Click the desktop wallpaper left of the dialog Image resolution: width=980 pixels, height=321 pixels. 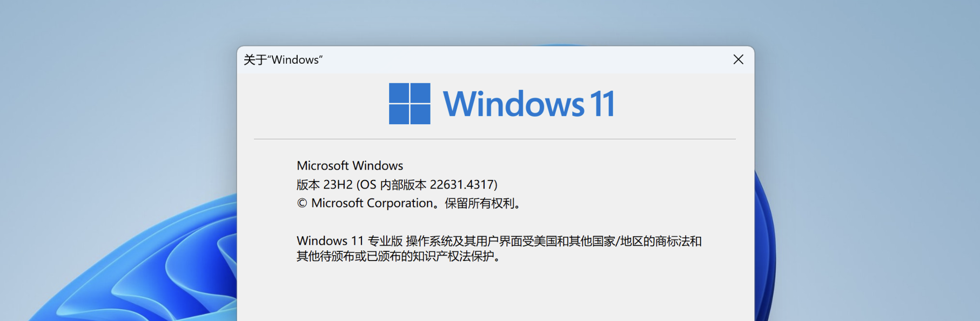pyautogui.click(x=108, y=108)
